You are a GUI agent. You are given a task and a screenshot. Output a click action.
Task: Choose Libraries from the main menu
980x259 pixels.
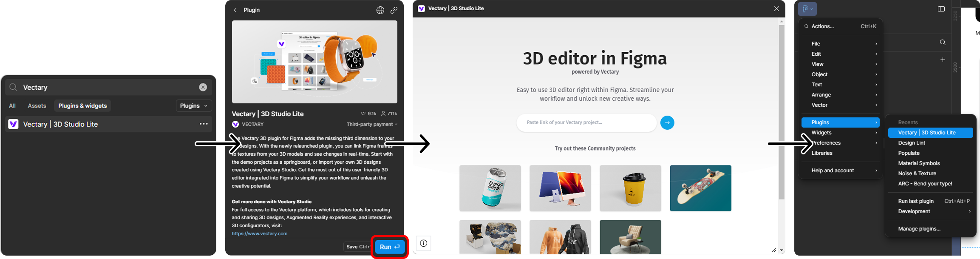840,153
